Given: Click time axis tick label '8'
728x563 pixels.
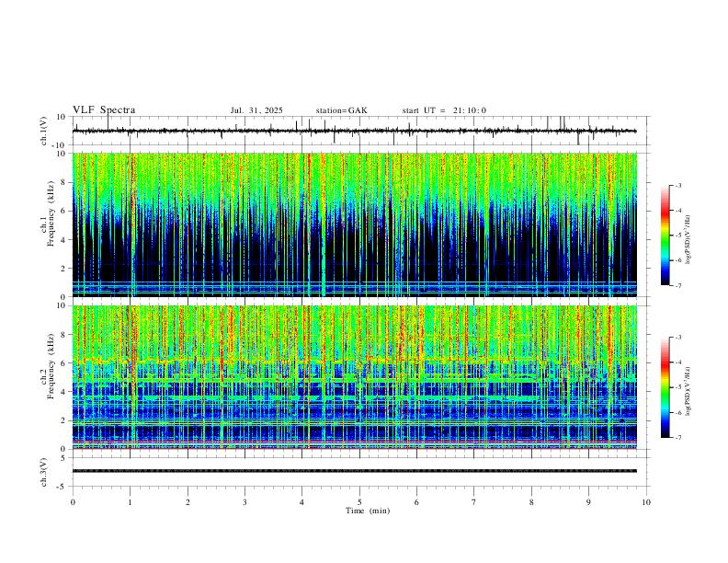Looking at the screenshot, I should coord(531,502).
